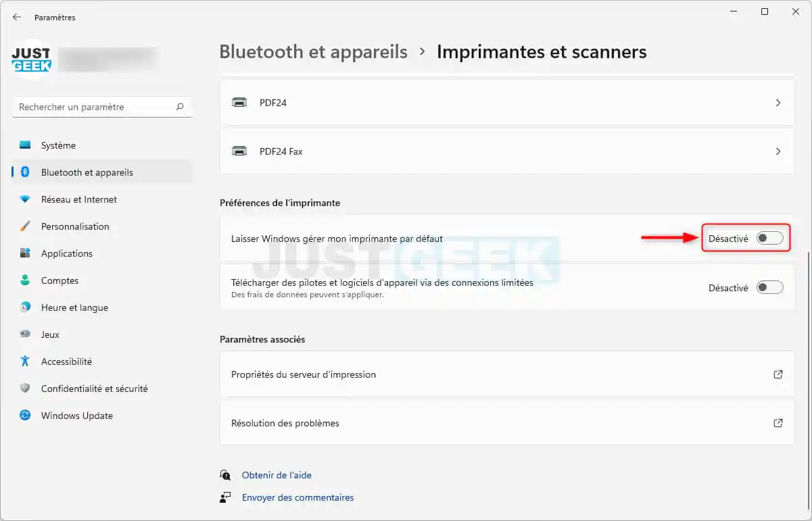Click the Heure et langue clock icon
This screenshot has width=812, height=521.
click(x=25, y=307)
